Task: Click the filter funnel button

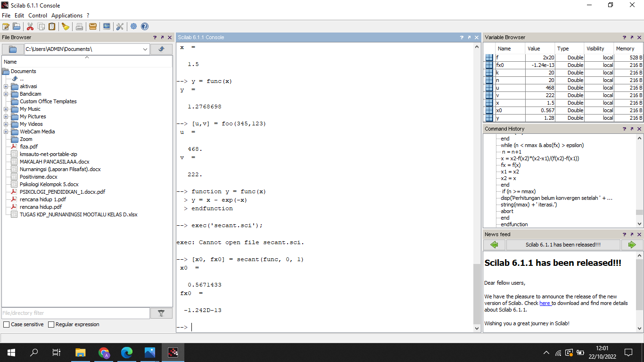Action: point(161,313)
